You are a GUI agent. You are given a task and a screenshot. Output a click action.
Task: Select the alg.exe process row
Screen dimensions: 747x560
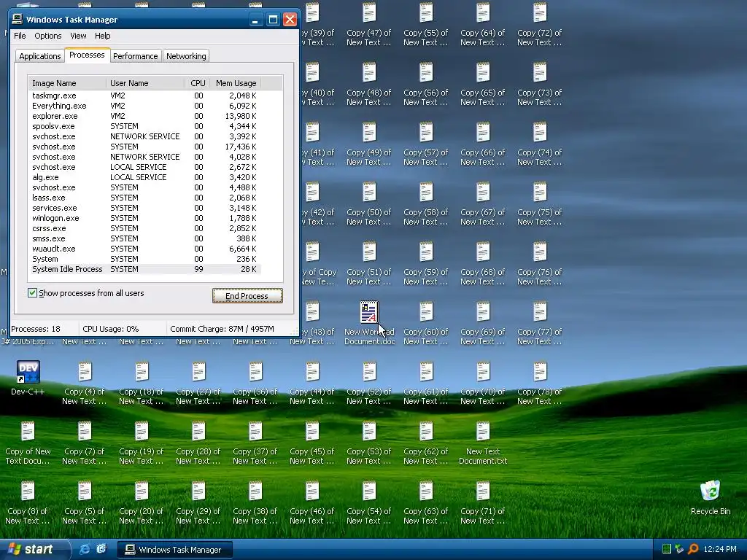[145, 177]
